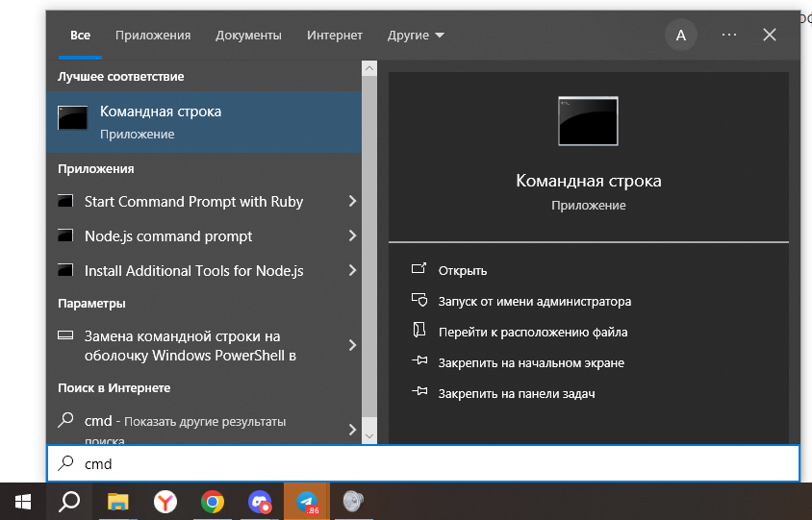Click the taskbar search button

pyautogui.click(x=69, y=502)
